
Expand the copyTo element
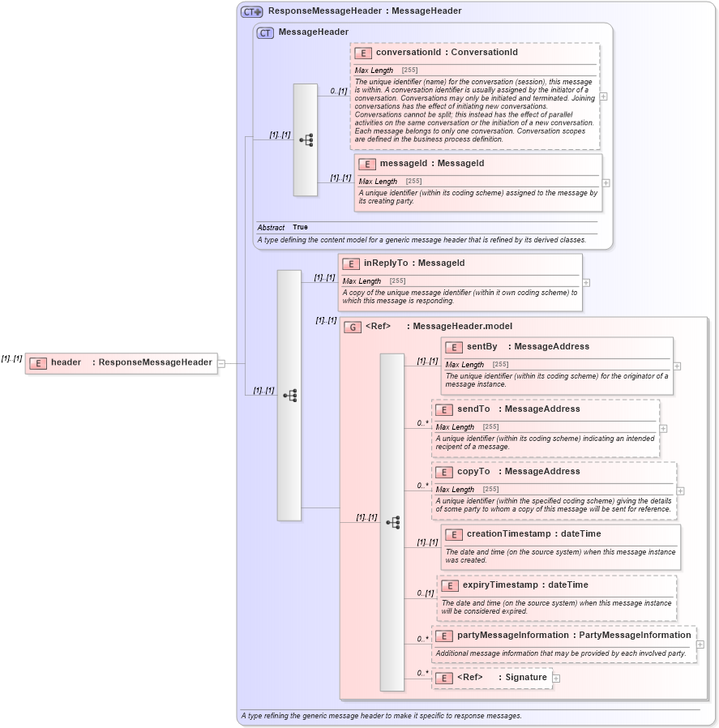coord(680,490)
